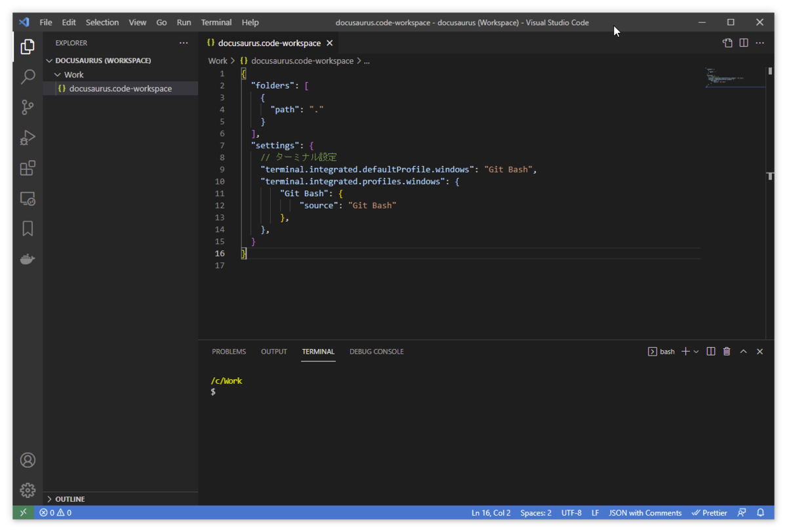
Task: Change indentation via Spaces: 2
Action: click(x=536, y=512)
